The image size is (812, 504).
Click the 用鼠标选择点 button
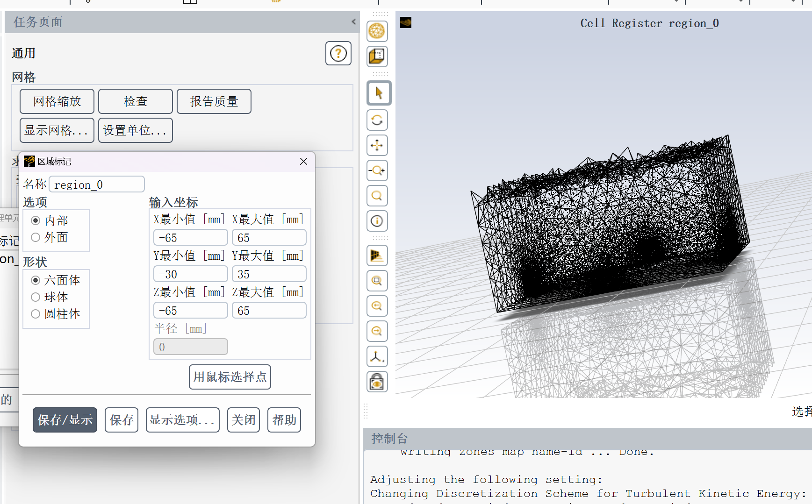(x=230, y=377)
